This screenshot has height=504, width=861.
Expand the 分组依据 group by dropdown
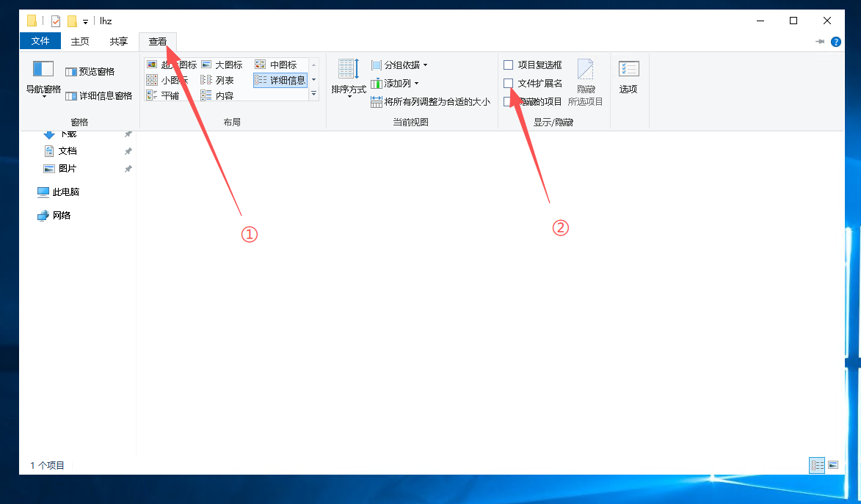[x=399, y=65]
